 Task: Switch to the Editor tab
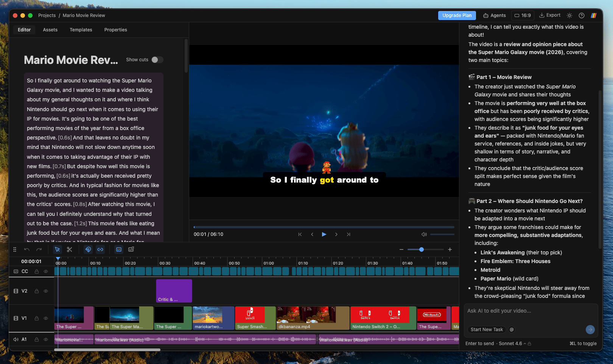24,30
